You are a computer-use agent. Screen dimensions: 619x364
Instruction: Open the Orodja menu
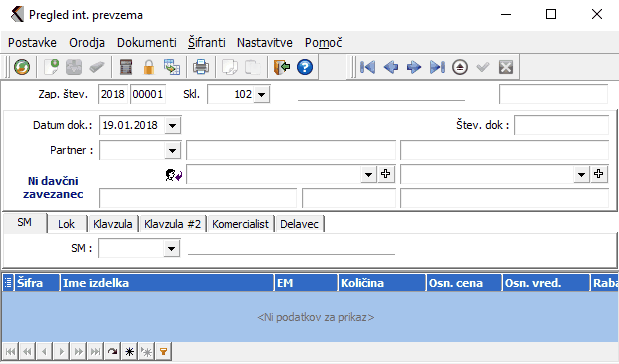[x=87, y=43]
